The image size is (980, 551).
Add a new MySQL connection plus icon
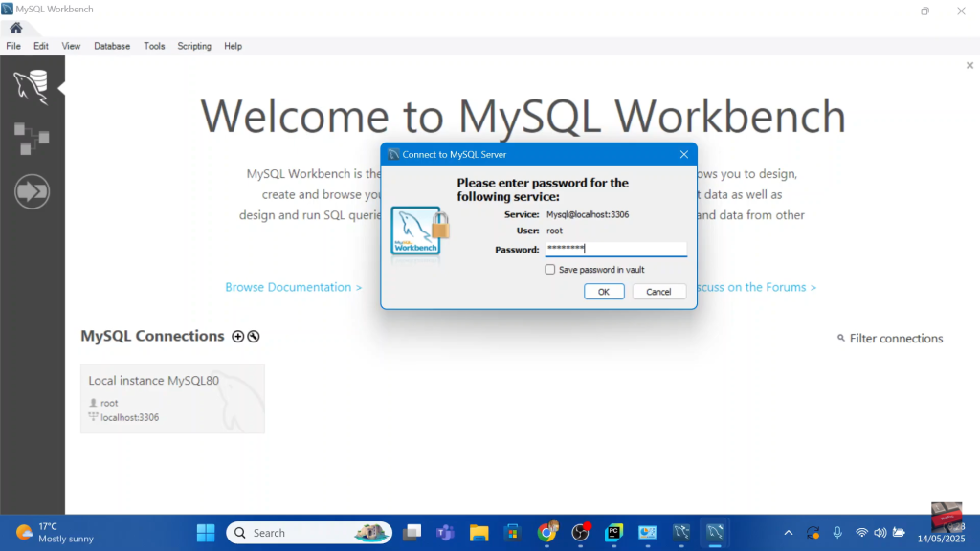tap(237, 337)
